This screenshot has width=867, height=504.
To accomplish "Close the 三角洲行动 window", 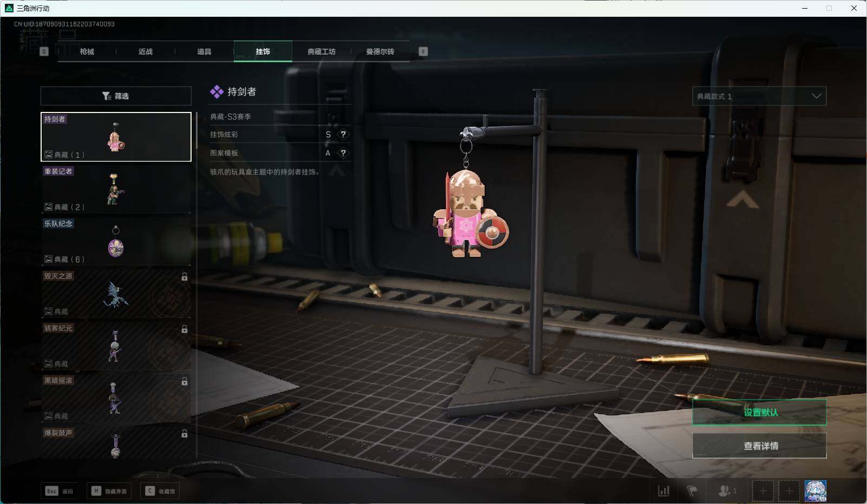I will 854,8.
